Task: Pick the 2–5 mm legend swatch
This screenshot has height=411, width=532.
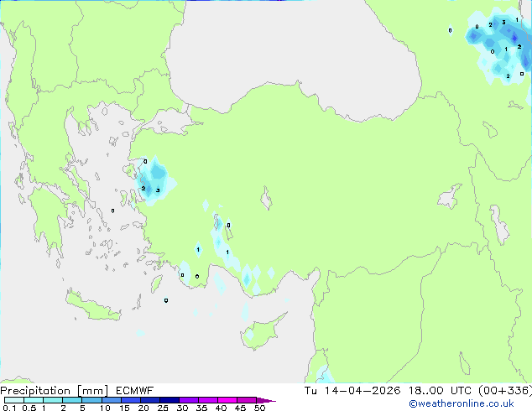Action: pyautogui.click(x=72, y=400)
